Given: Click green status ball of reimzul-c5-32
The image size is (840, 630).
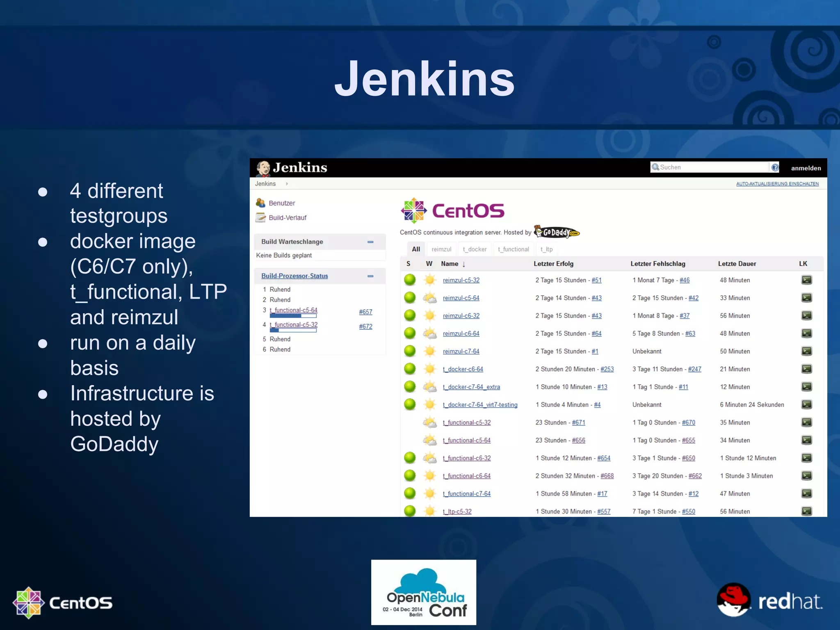Looking at the screenshot, I should tap(410, 280).
